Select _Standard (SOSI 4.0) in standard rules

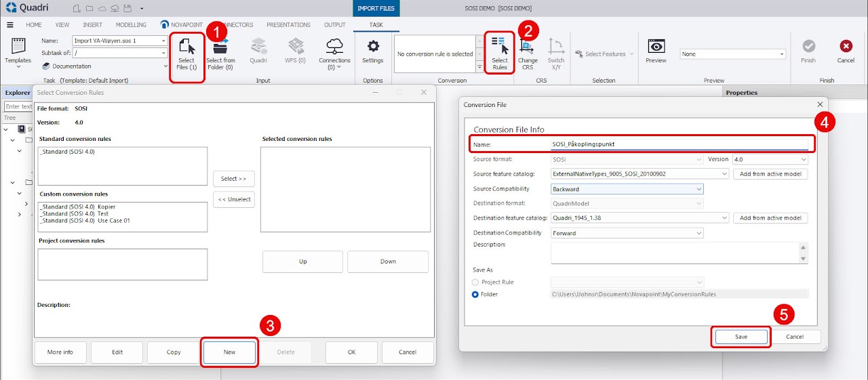tap(67, 151)
